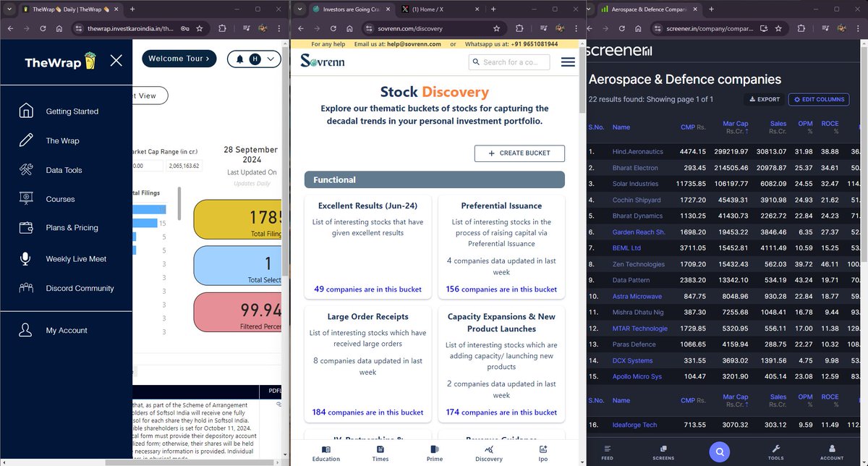
Task: Click the Screener logo
Action: (x=620, y=51)
